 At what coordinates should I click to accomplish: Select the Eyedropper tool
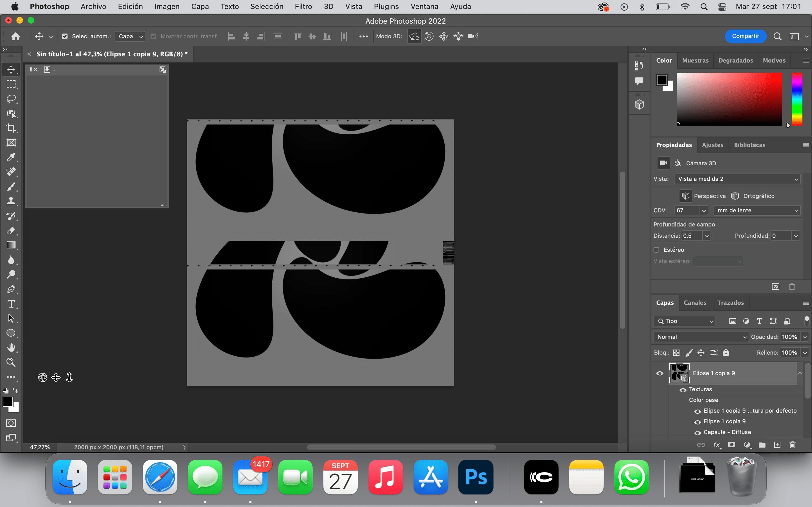pyautogui.click(x=11, y=157)
